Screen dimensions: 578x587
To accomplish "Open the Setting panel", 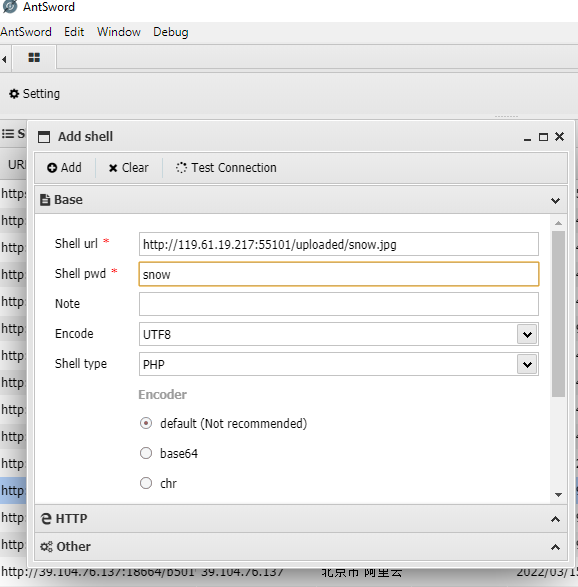I will tap(34, 94).
